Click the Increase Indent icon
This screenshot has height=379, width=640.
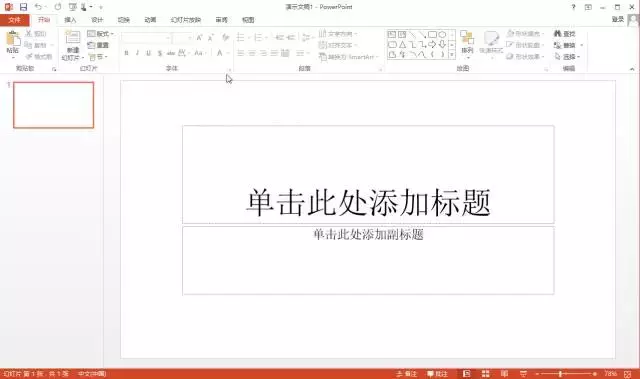pos(291,38)
